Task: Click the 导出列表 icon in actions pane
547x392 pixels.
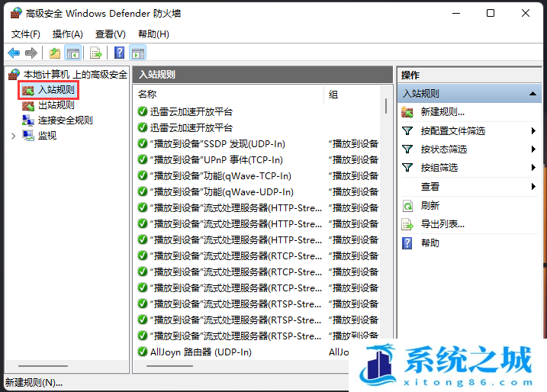Action: [407, 224]
